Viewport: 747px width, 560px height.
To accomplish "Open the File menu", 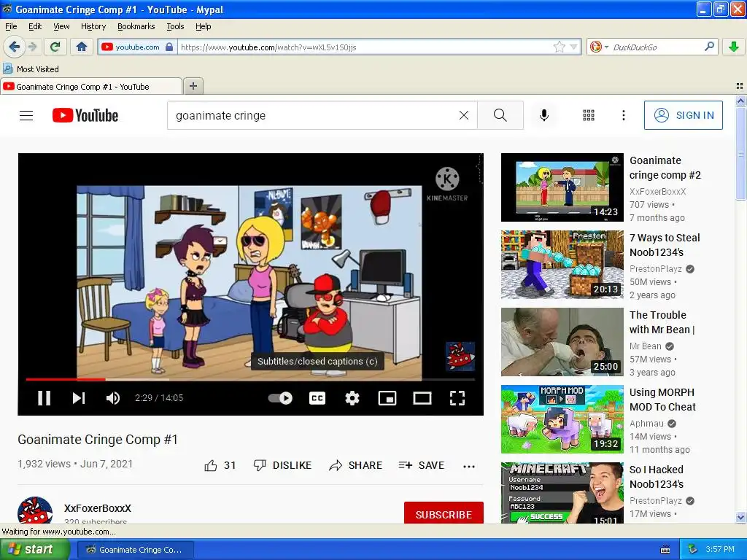I will [11, 26].
